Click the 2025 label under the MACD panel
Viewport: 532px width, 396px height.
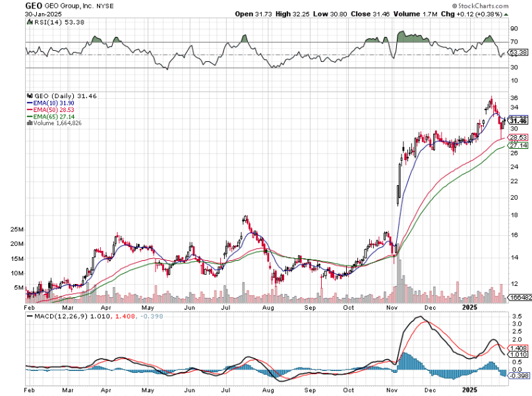[470, 390]
